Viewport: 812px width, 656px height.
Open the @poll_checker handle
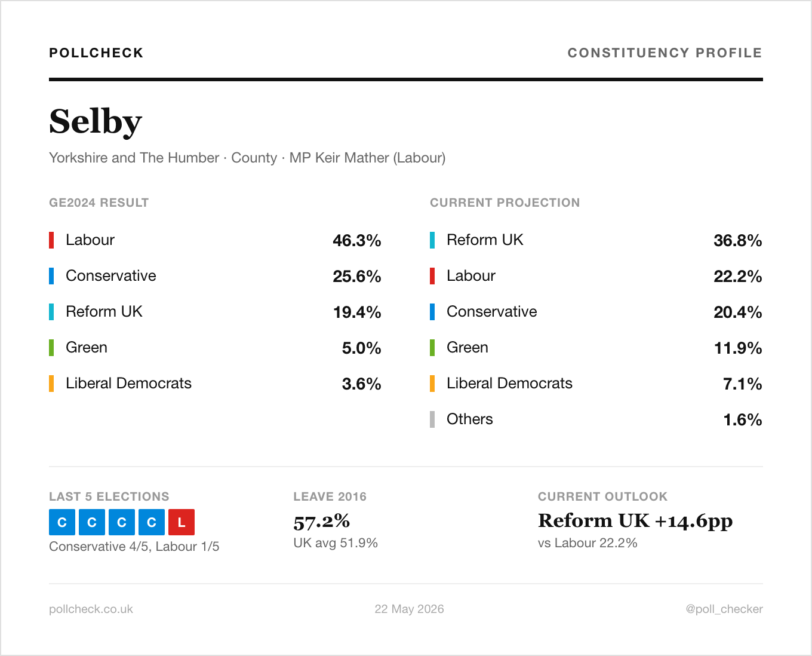click(724, 609)
